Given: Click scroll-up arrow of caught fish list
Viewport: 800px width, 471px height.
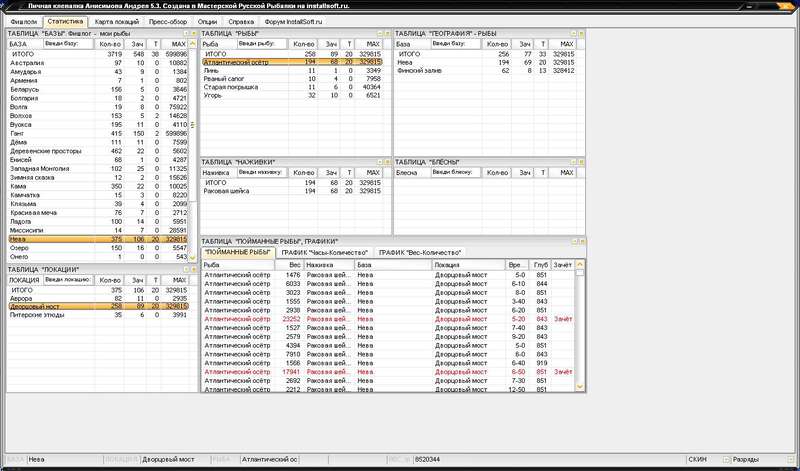Looking at the screenshot, I should click(580, 264).
